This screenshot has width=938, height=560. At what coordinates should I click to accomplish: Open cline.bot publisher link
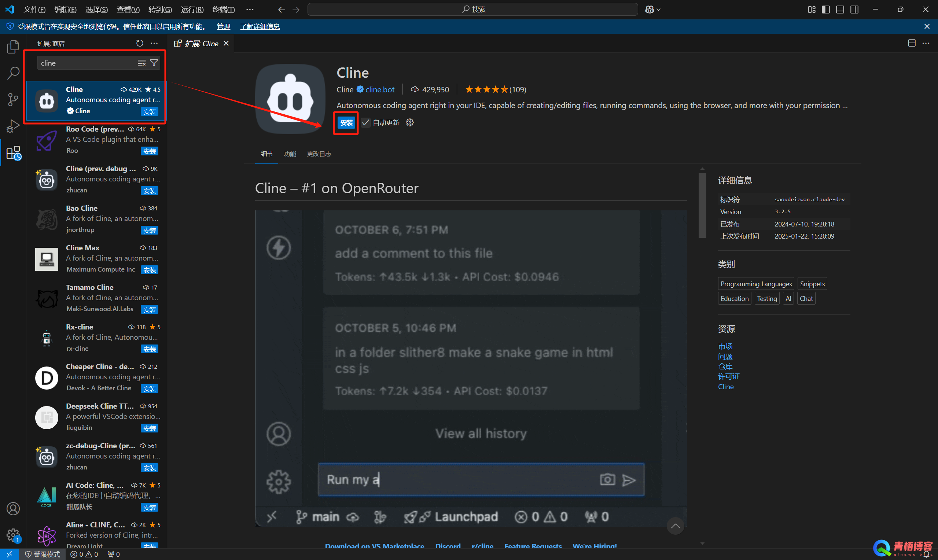click(380, 89)
